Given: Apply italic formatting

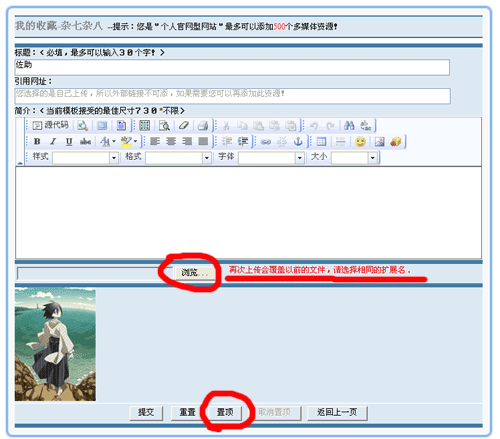Looking at the screenshot, I should point(53,142).
